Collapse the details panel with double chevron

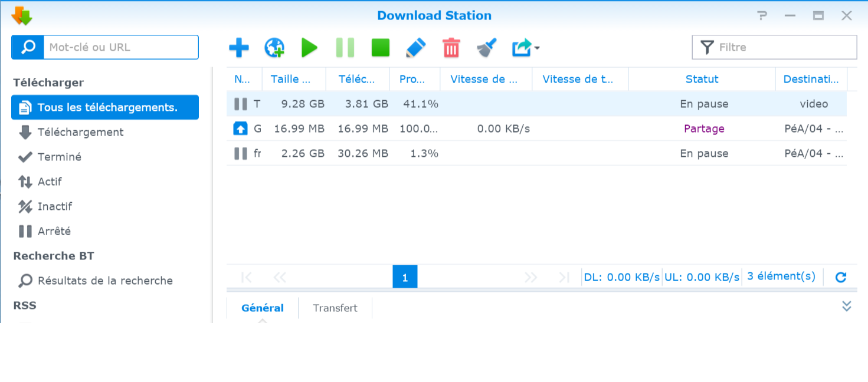tap(847, 306)
